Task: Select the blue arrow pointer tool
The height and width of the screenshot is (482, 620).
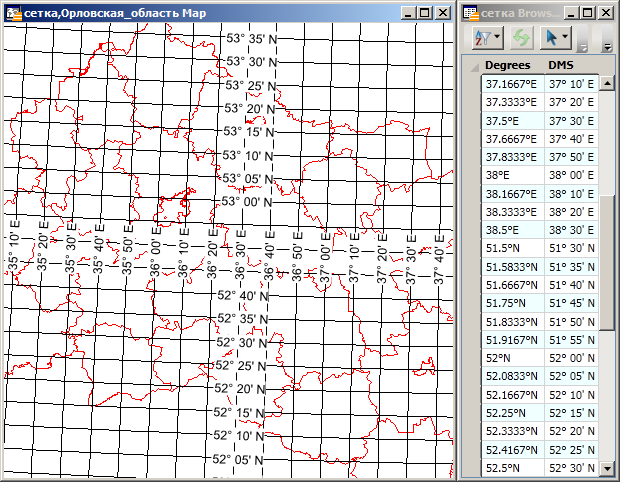Action: [x=550, y=38]
